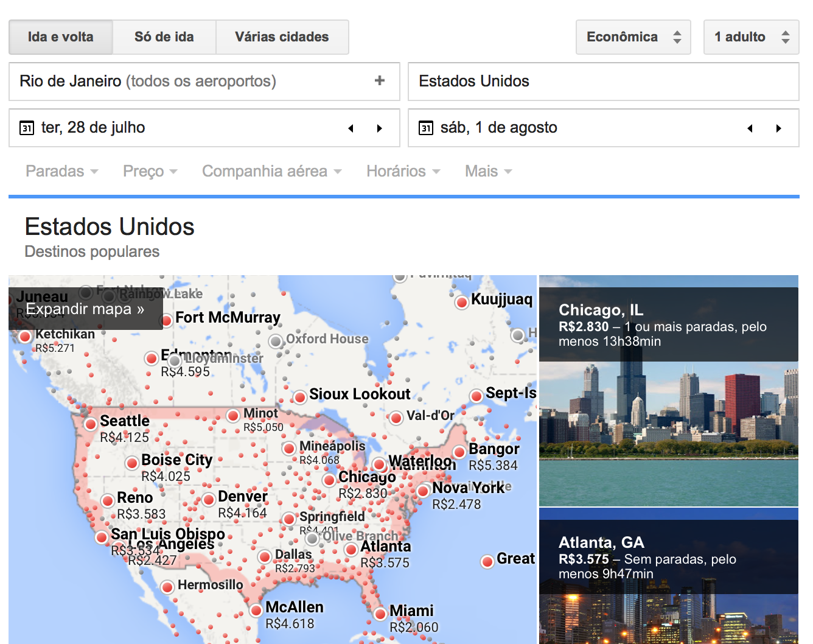
Task: Select the San Luis Obispo map marker
Action: pos(102,537)
